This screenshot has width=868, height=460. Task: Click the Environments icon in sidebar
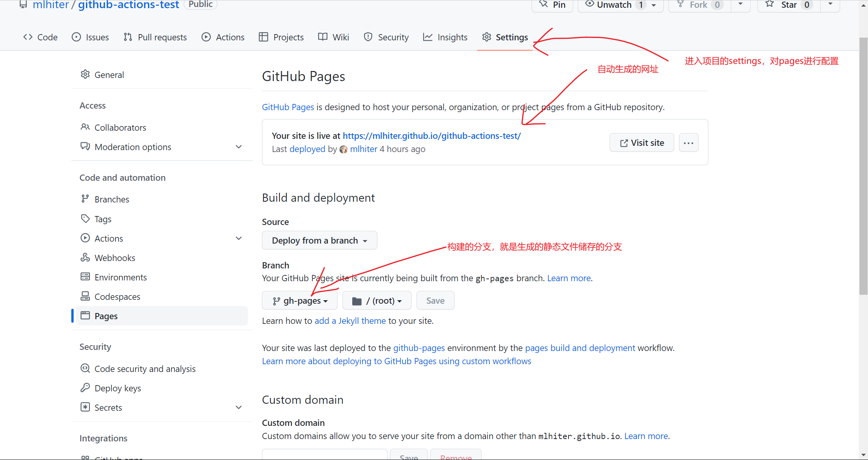click(x=85, y=277)
